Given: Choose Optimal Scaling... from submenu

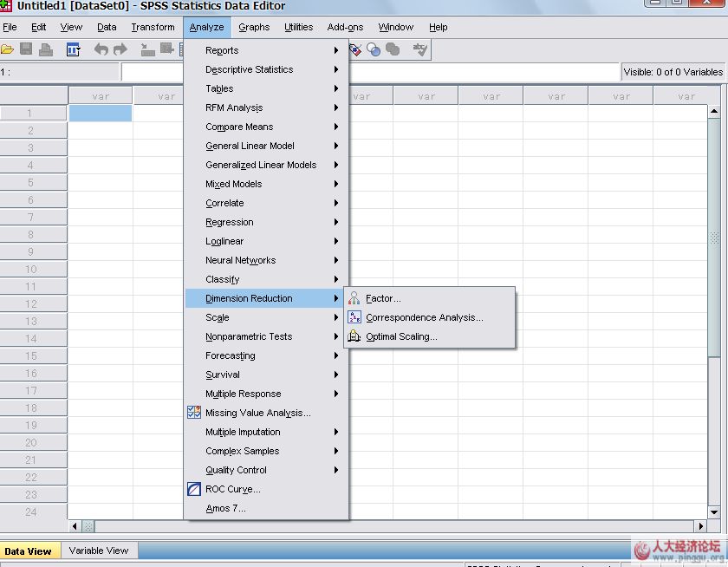Looking at the screenshot, I should (430, 336).
